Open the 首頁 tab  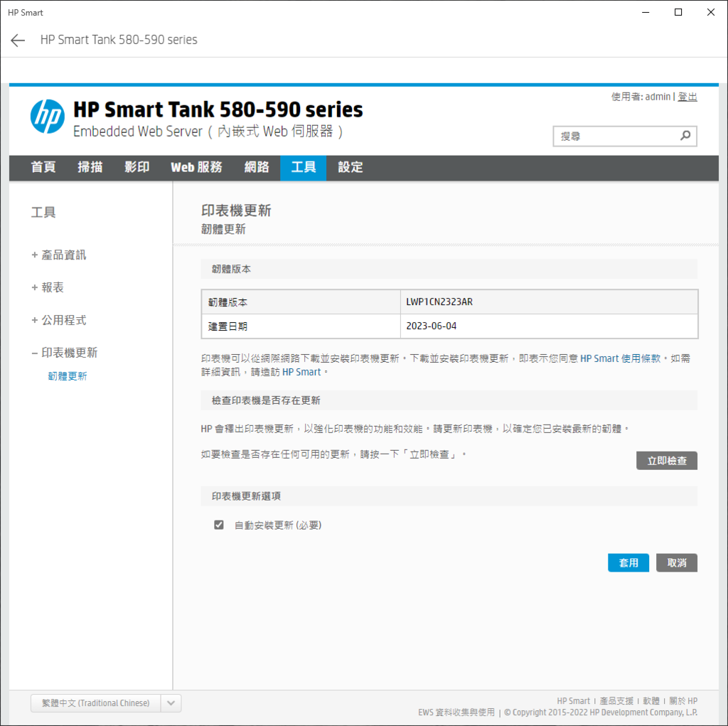point(43,167)
